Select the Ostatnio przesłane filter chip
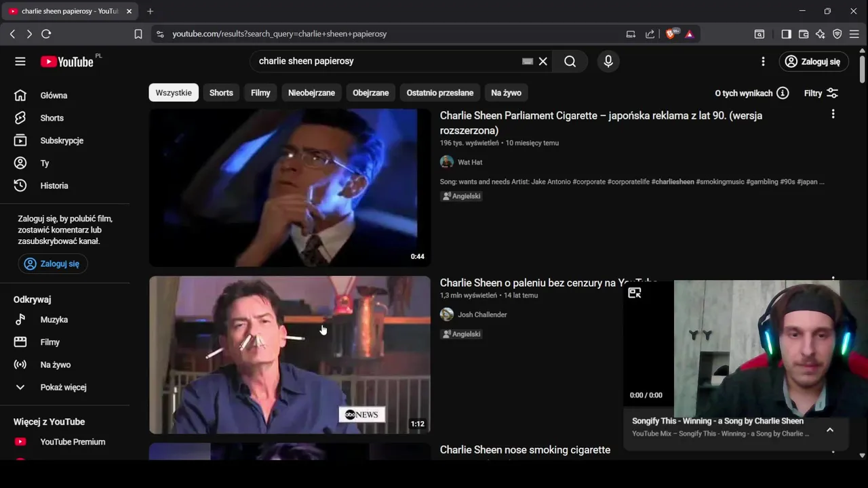Viewport: 868px width, 488px height. (440, 93)
